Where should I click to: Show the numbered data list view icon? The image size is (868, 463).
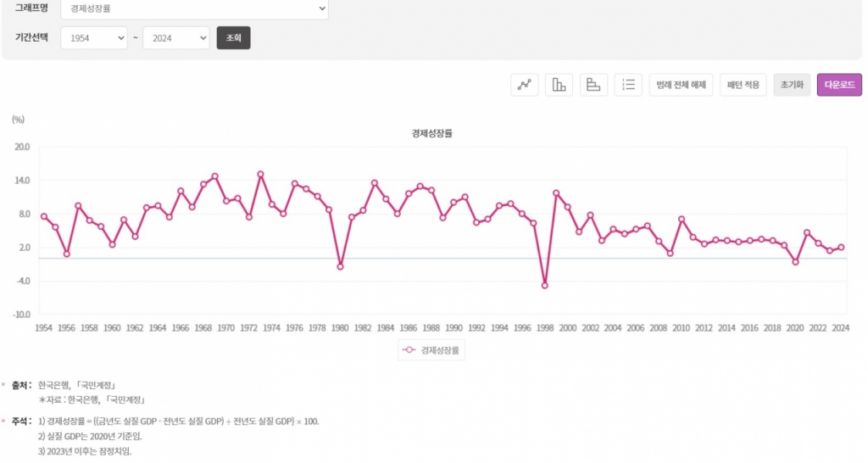[628, 85]
